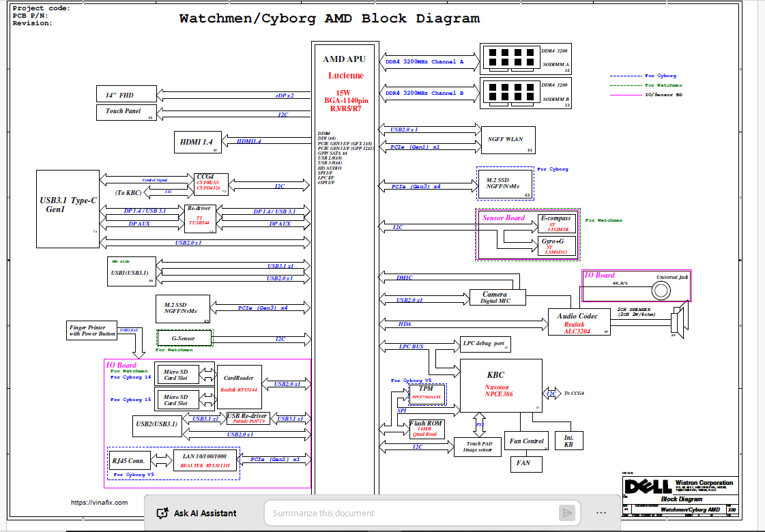Click the "Touch PAD Image sensor" block
Viewport: 765px width, 532px height.
[478, 447]
